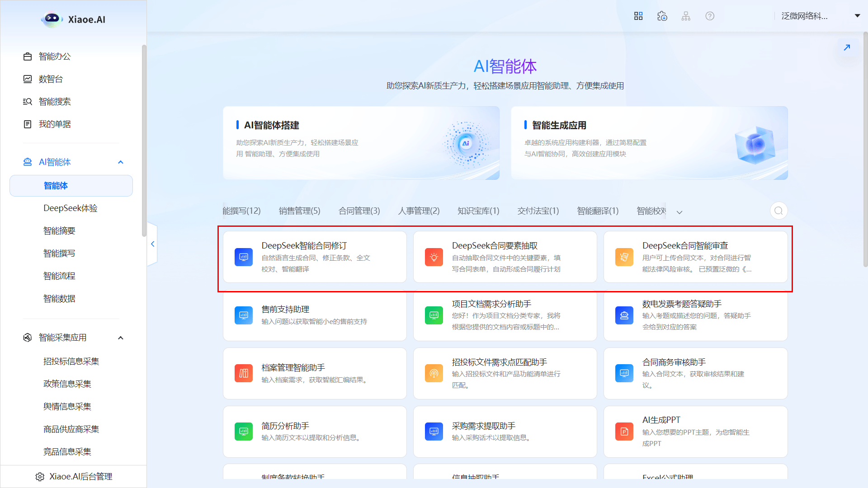Open the 我的单据 document icon
Viewport: 868px width, 488px height.
[28, 124]
